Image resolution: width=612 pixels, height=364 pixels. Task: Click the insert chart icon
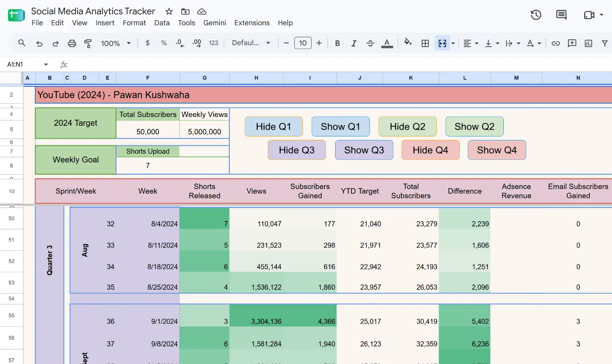pyautogui.click(x=589, y=43)
